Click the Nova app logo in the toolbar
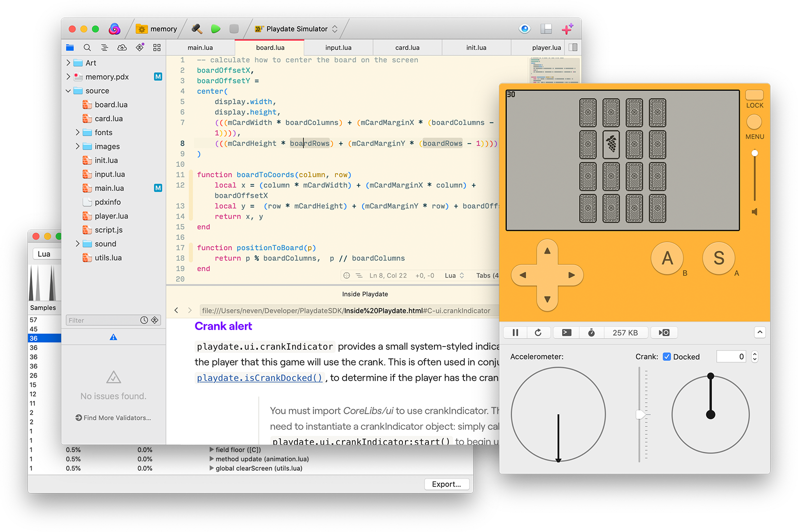Screen dimensions: 798x532 click(115, 29)
